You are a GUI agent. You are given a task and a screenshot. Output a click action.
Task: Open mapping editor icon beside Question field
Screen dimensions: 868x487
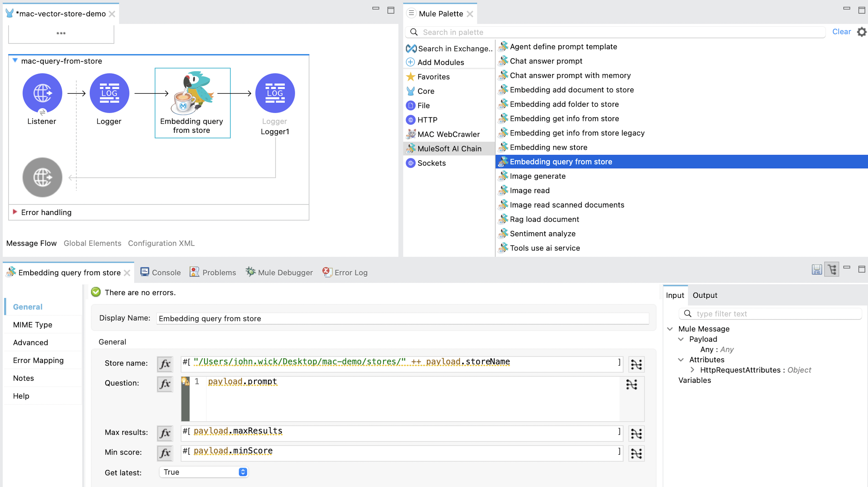click(632, 385)
